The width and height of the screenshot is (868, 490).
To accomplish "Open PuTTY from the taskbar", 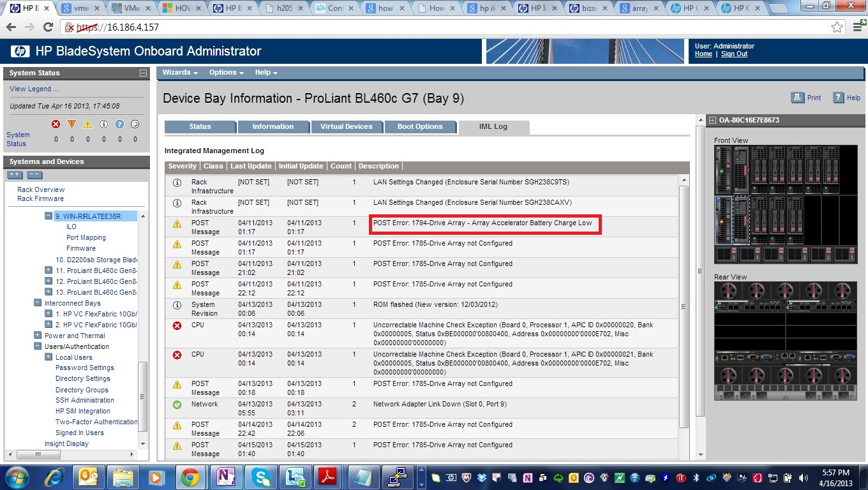I will (x=398, y=477).
